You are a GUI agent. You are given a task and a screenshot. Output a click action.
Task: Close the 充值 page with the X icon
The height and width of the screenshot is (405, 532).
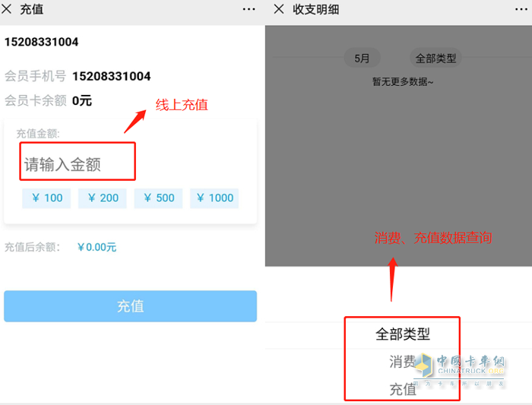coord(8,9)
